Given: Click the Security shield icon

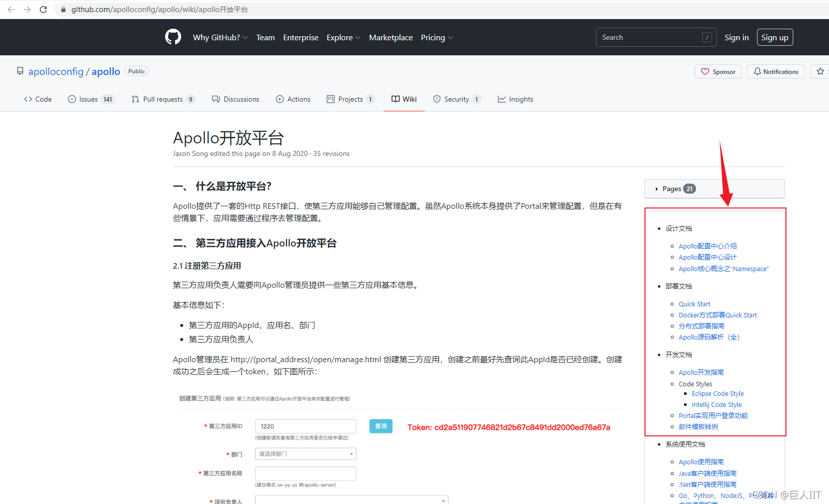Looking at the screenshot, I should pyautogui.click(x=436, y=99).
